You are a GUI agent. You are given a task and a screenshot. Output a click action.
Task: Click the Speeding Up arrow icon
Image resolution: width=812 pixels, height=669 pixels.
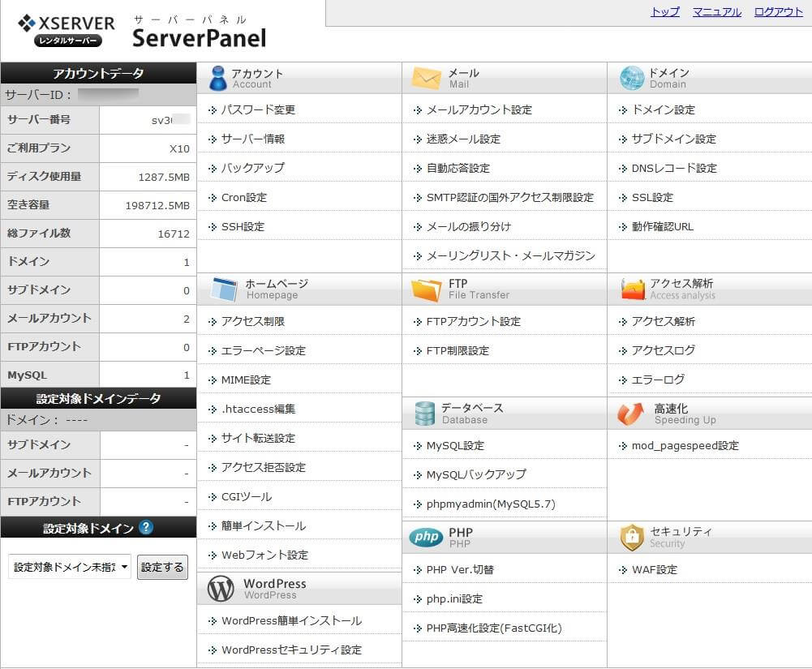click(631, 414)
